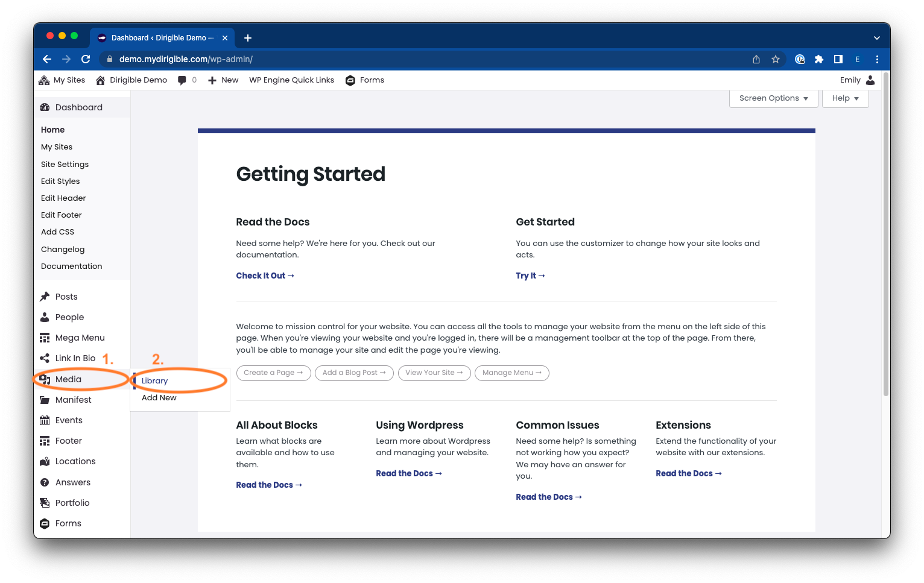Read the Docs under Common Issues
Viewport: 924px width, 583px height.
[x=549, y=497]
